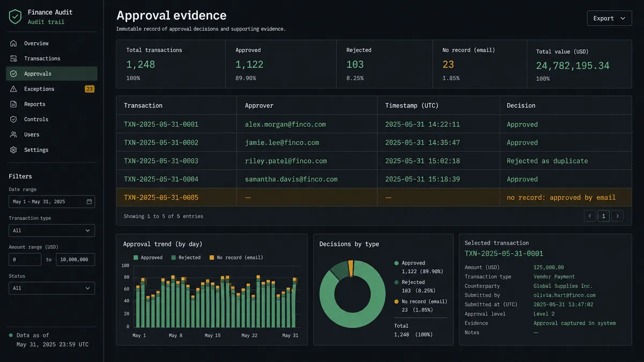Screen dimensions: 644x362
Task: Click the Approved legend swatch in trend chart
Action: 136,258
